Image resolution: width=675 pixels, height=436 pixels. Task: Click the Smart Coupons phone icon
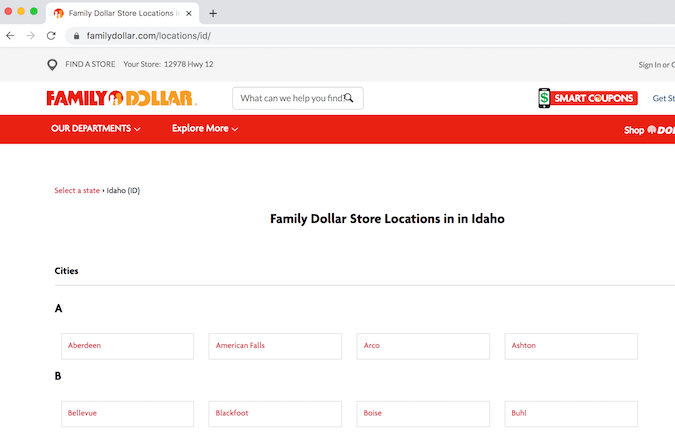tap(544, 98)
